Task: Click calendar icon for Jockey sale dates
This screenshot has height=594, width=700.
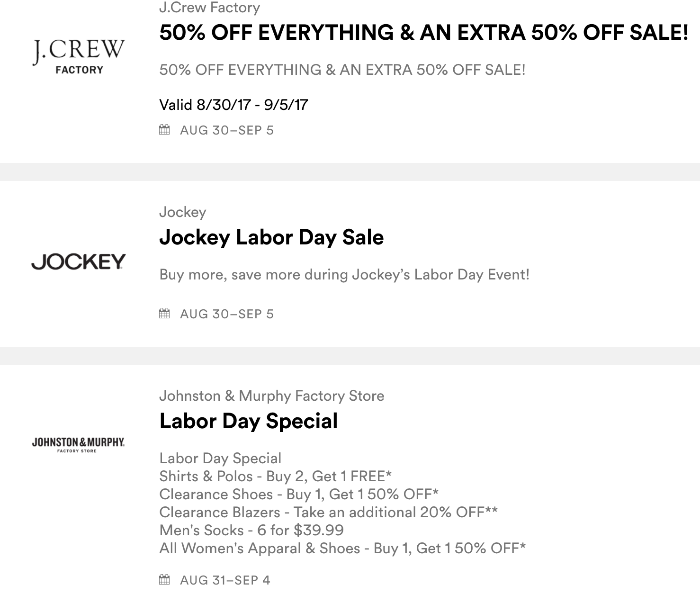Action: point(164,313)
